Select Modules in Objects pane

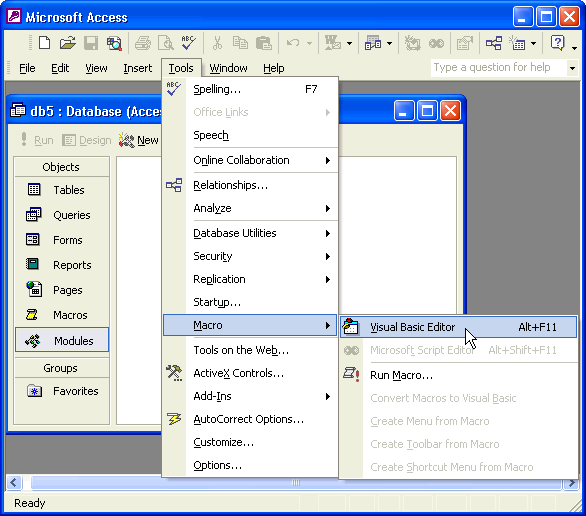[x=62, y=340]
